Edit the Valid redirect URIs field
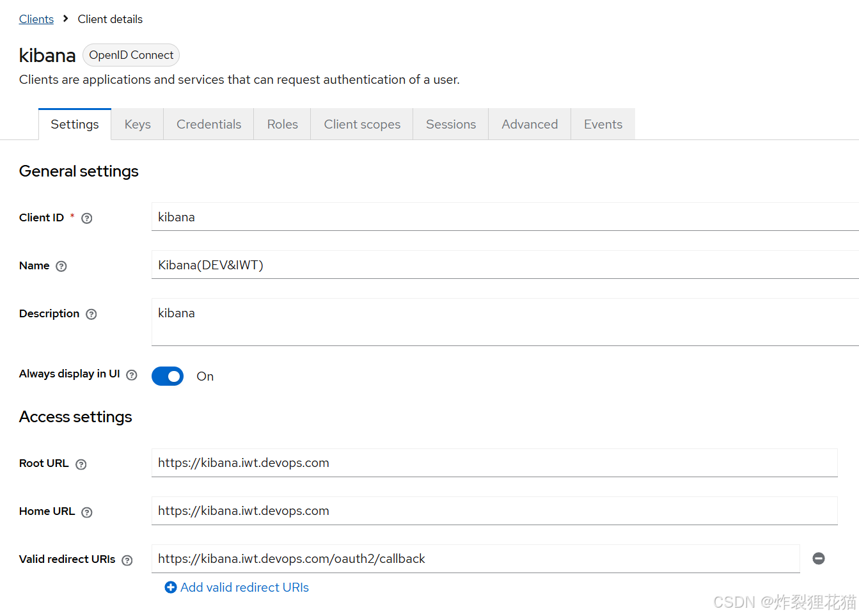Viewport: 859px width, 616px height. point(475,558)
